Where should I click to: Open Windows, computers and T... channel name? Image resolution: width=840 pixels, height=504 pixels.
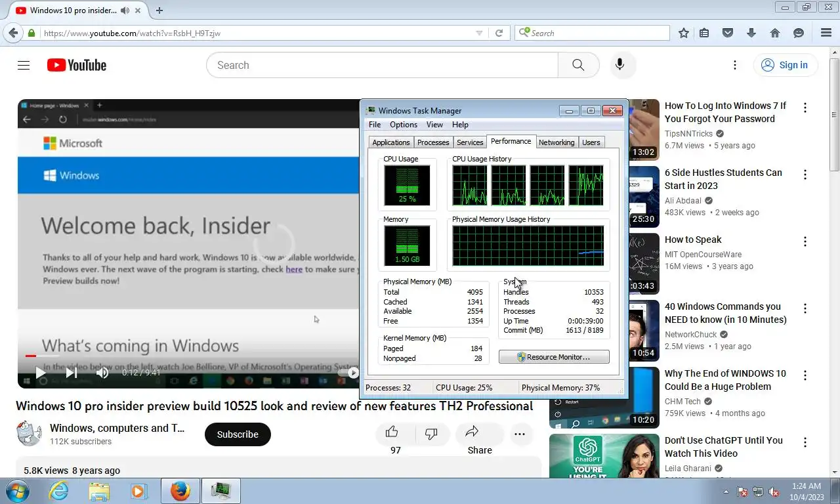[x=117, y=428]
